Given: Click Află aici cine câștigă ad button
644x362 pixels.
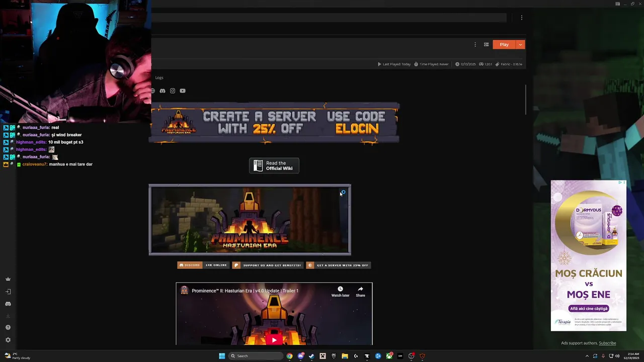Looking at the screenshot, I should click(589, 308).
